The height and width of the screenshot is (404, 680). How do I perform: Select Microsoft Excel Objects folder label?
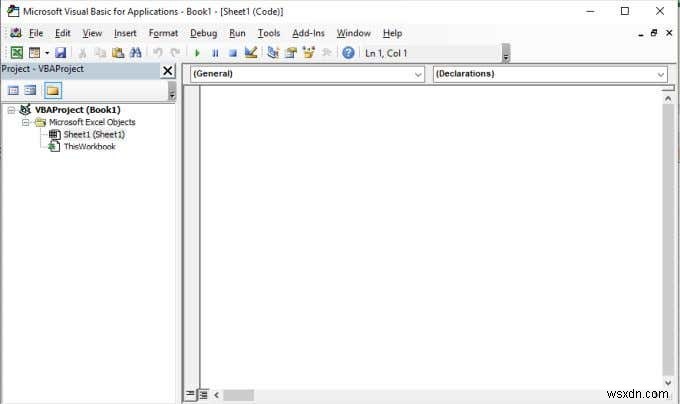tap(92, 122)
